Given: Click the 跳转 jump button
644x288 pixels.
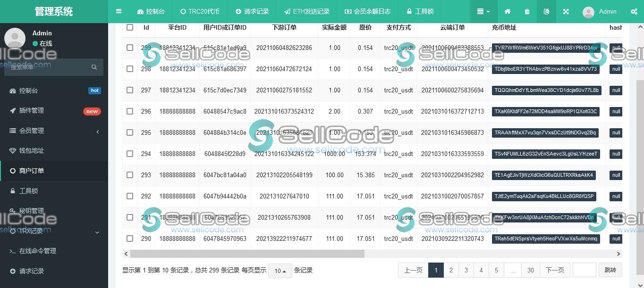Looking at the screenshot, I should [x=610, y=270].
